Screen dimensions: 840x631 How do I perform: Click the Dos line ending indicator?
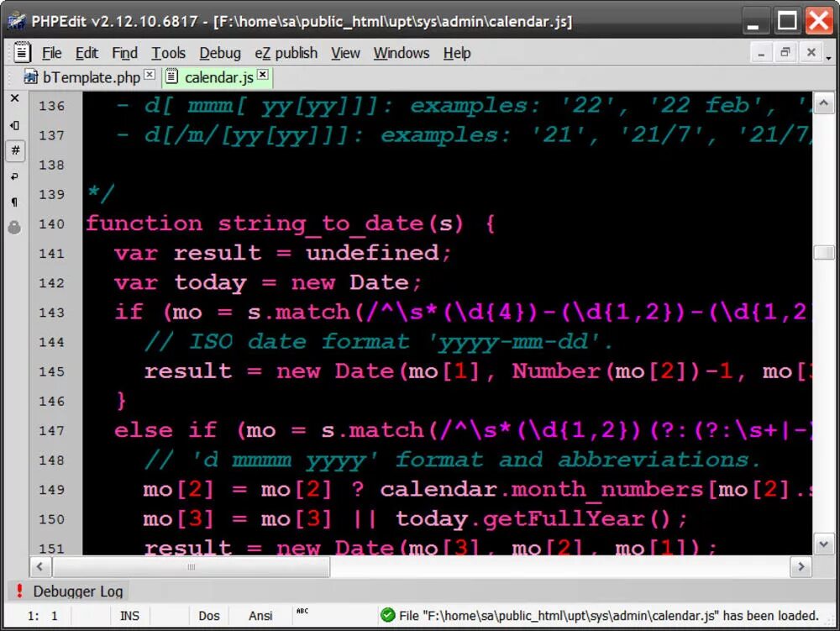point(209,616)
